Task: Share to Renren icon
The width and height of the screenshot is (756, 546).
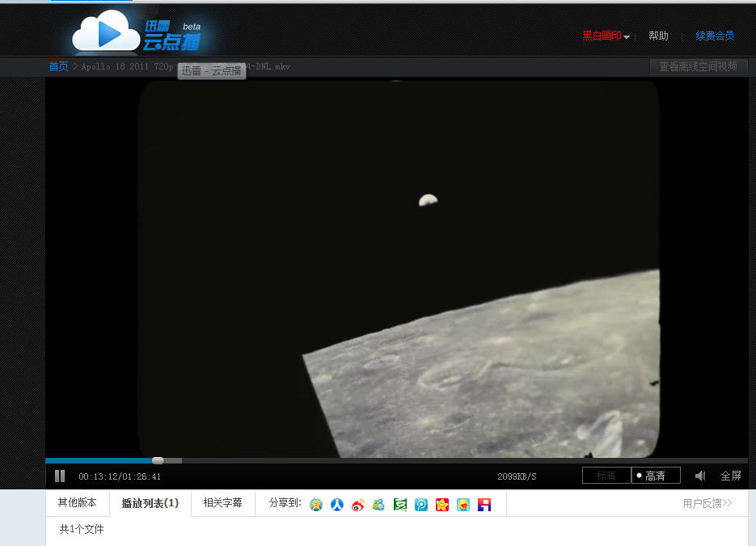Action: coord(337,505)
